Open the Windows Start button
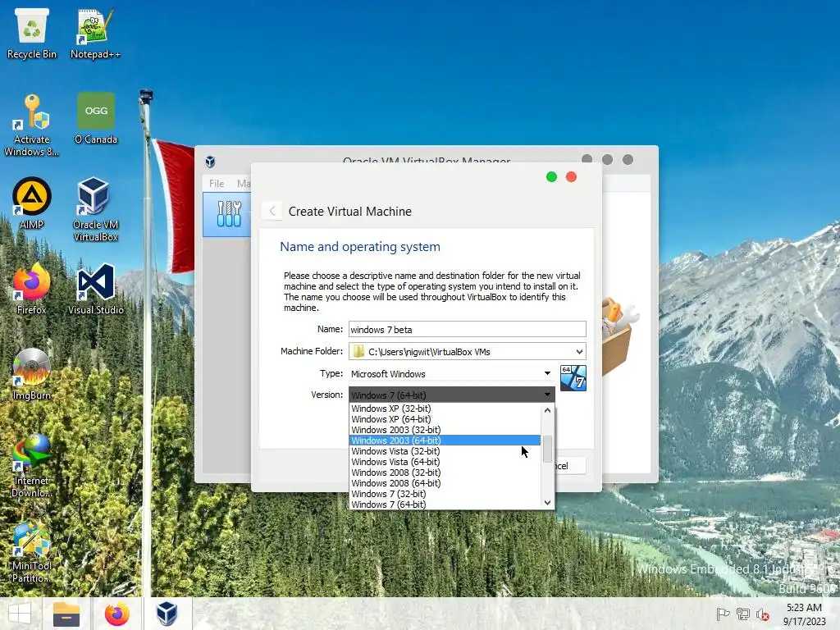840x630 pixels. [x=20, y=614]
